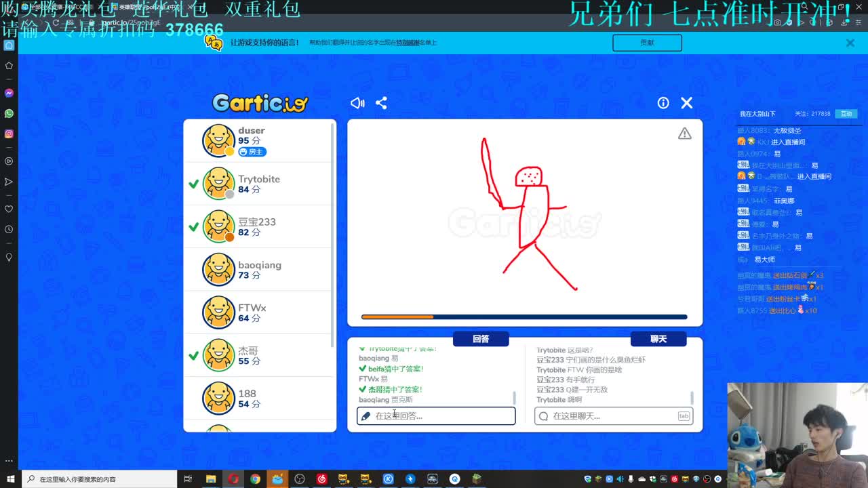Report the drawing with the warning triangle

pos(685,134)
